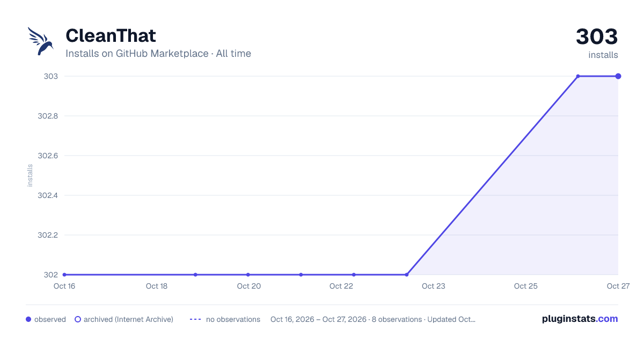Click the CleanThat title heading
The width and height of the screenshot is (644, 338).
pyautogui.click(x=111, y=36)
